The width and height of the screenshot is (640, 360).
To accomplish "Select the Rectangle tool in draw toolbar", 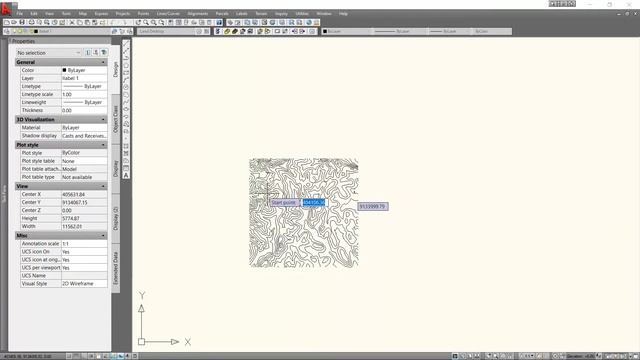I will (x=126, y=73).
